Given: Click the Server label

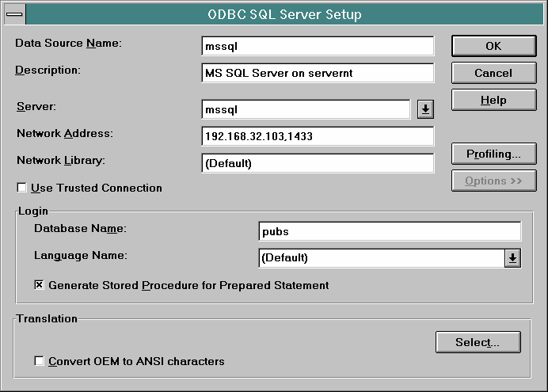Looking at the screenshot, I should (x=36, y=106).
